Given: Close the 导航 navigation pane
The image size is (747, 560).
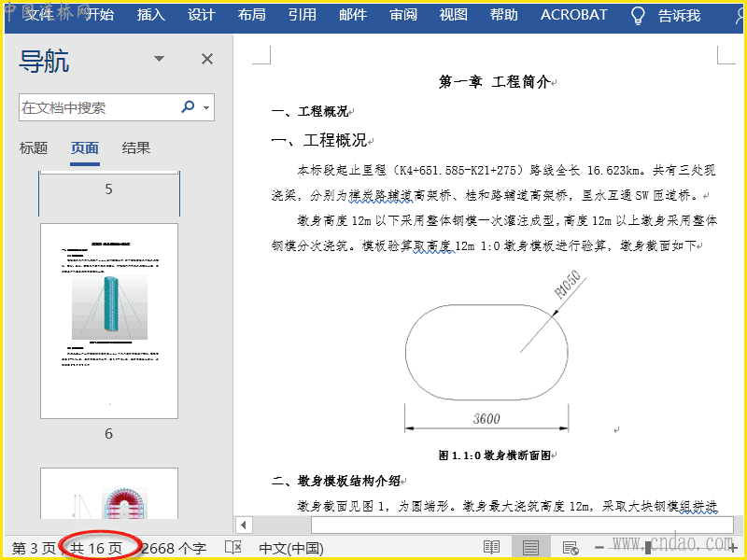Looking at the screenshot, I should point(207,59).
